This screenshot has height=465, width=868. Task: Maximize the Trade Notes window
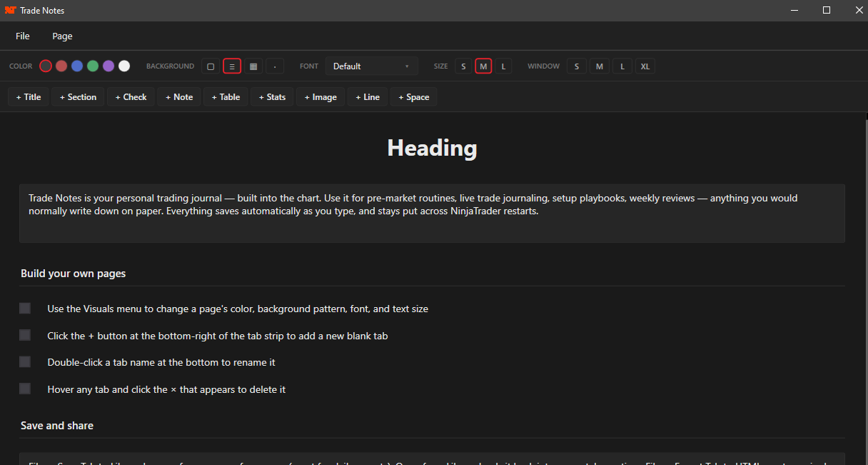coord(827,10)
